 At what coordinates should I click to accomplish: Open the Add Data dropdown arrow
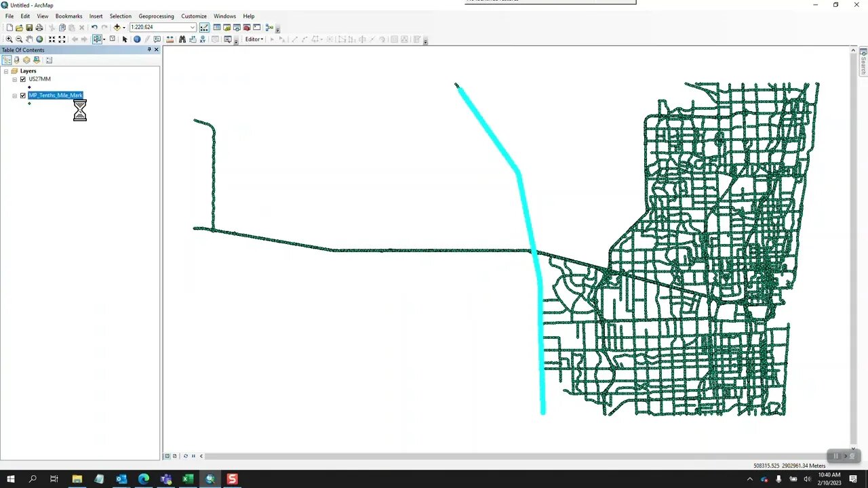click(124, 28)
